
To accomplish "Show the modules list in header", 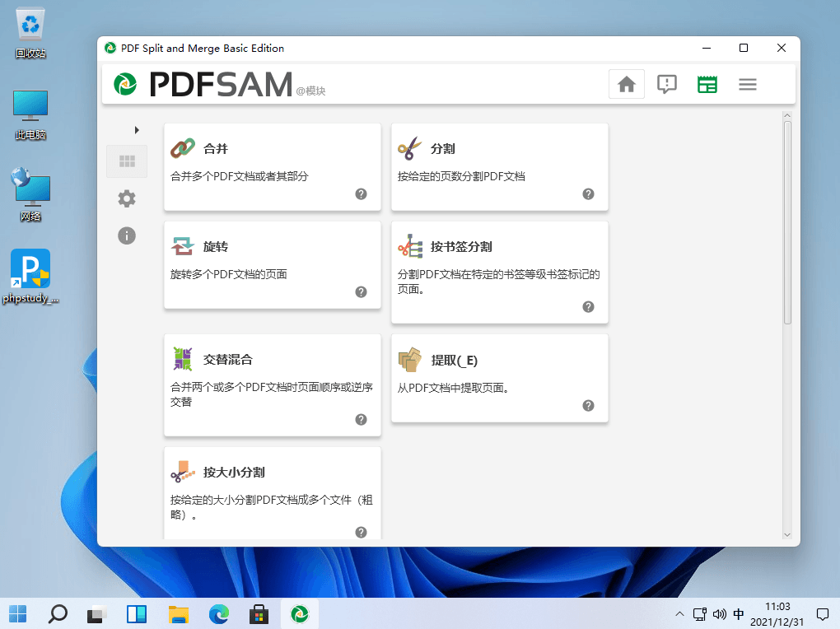I will click(707, 84).
